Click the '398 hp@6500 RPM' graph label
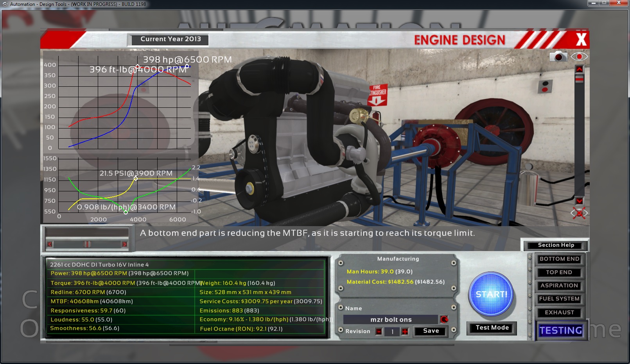Image resolution: width=630 pixels, height=364 pixels. [187, 59]
